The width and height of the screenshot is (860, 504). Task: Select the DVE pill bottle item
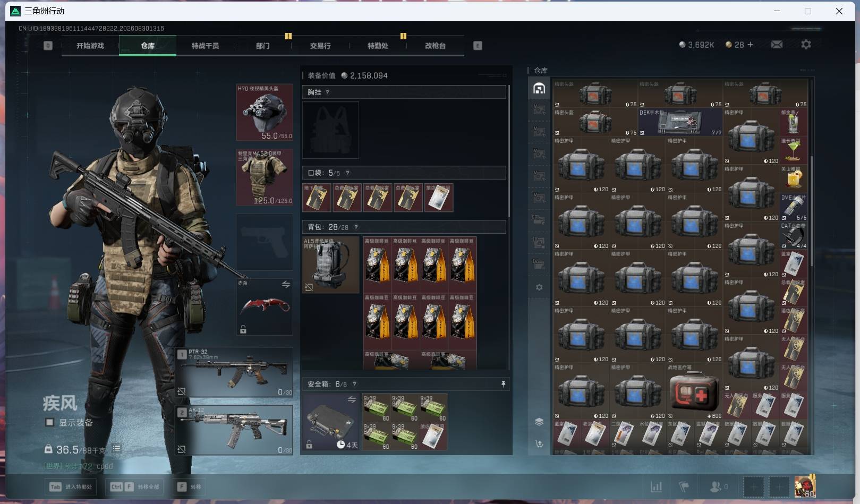[794, 208]
